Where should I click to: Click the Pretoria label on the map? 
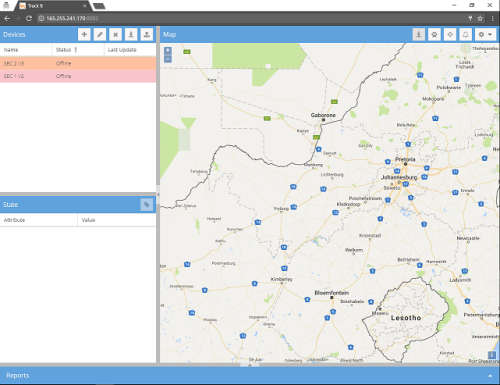pos(405,159)
